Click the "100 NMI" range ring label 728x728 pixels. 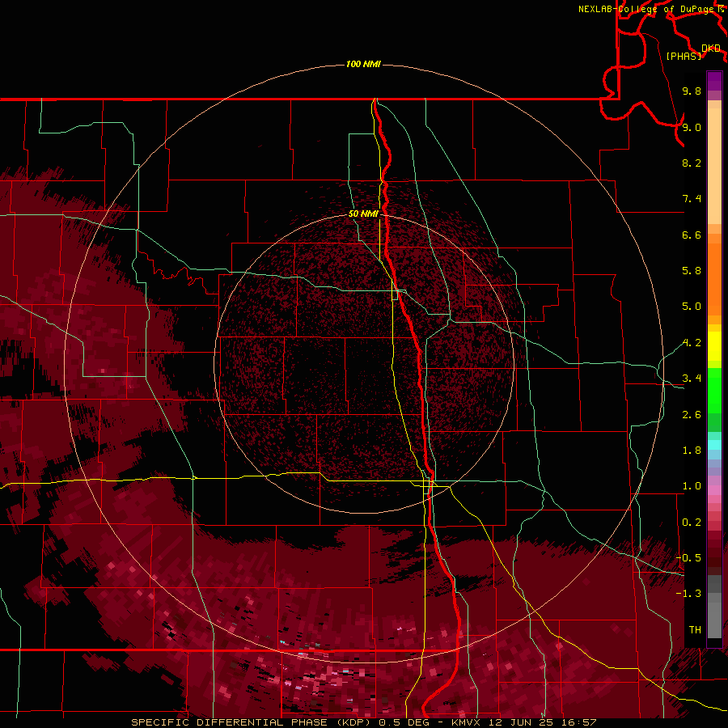(x=363, y=64)
